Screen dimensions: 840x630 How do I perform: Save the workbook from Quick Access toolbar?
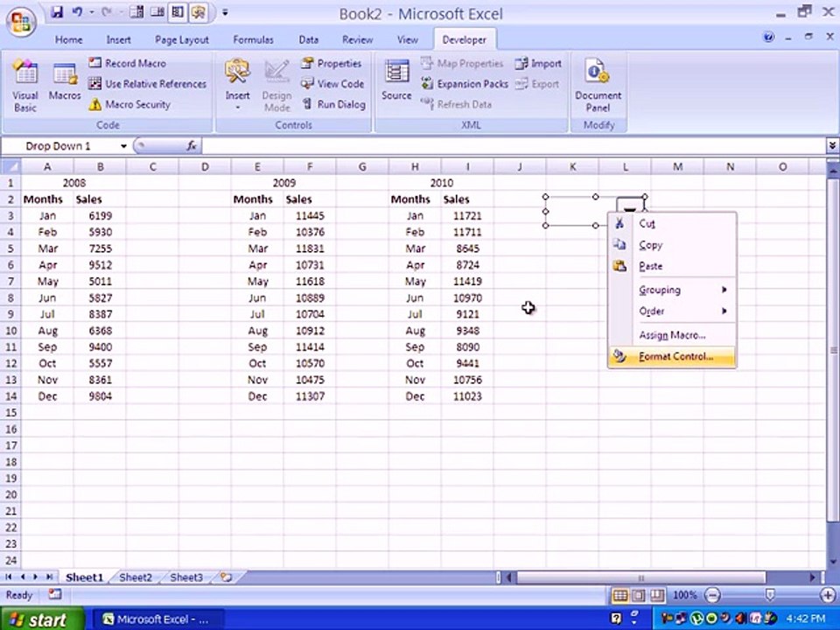point(58,12)
